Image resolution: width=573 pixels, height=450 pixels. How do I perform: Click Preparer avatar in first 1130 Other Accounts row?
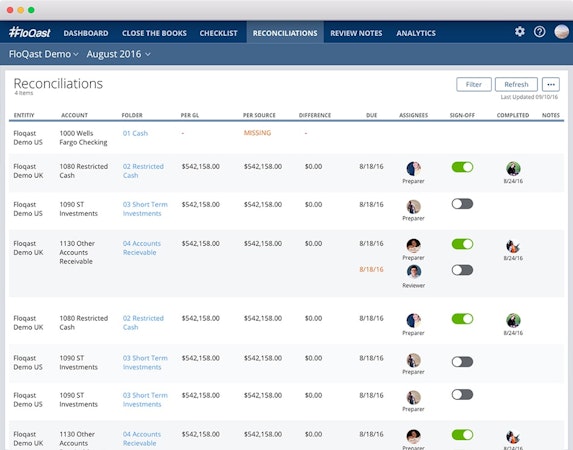(x=413, y=246)
